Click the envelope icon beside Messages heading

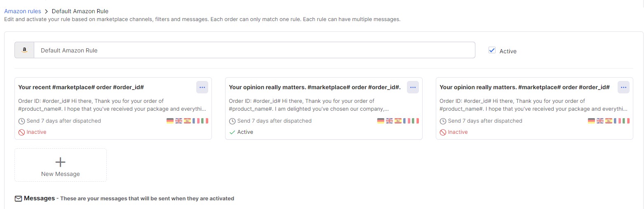[18, 199]
